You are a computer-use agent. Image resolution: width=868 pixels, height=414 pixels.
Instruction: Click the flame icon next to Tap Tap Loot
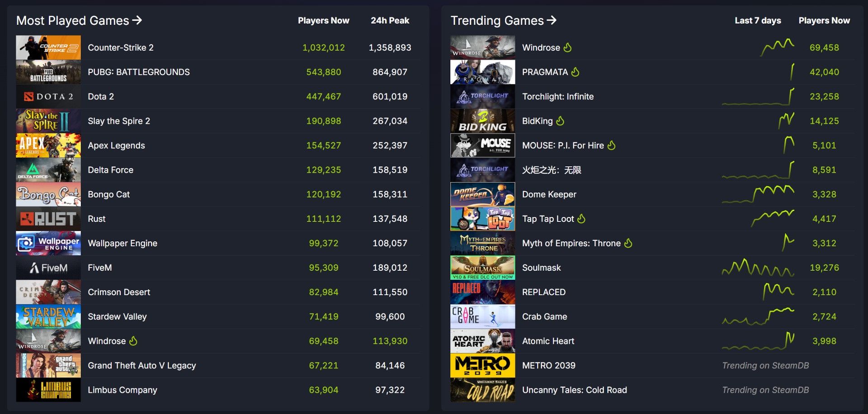click(x=581, y=218)
